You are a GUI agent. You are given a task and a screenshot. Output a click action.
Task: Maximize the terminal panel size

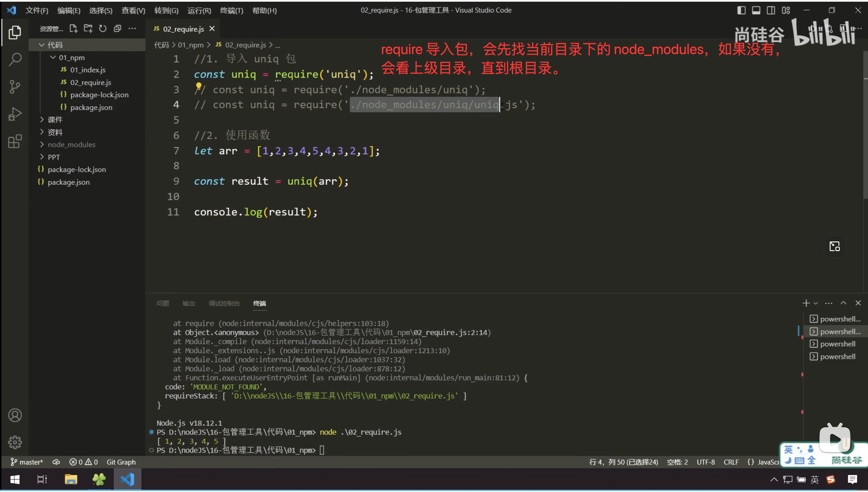pos(843,303)
